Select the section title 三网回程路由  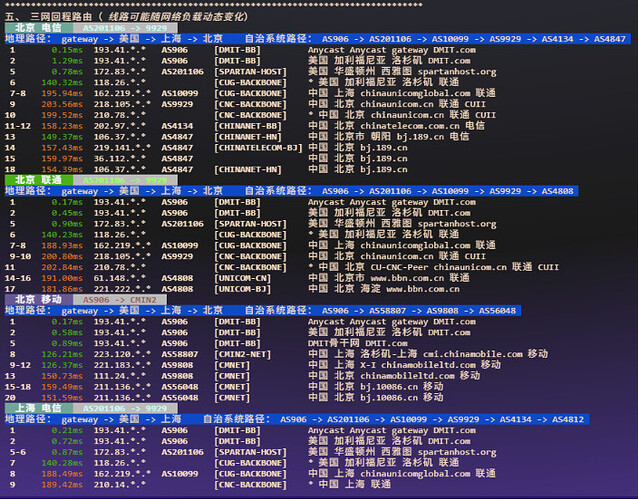click(x=61, y=17)
